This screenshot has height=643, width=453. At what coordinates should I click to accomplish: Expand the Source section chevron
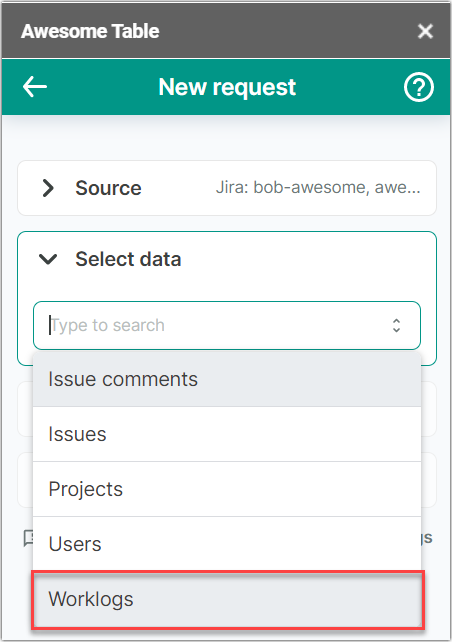pyautogui.click(x=48, y=188)
